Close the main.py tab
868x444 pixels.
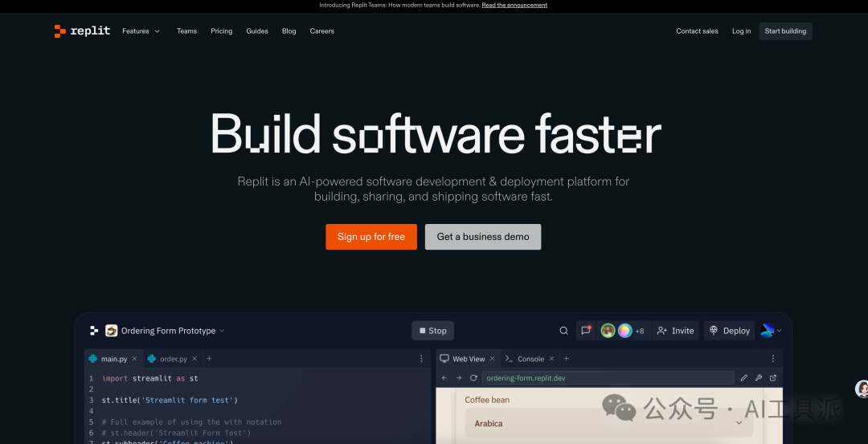click(x=134, y=359)
